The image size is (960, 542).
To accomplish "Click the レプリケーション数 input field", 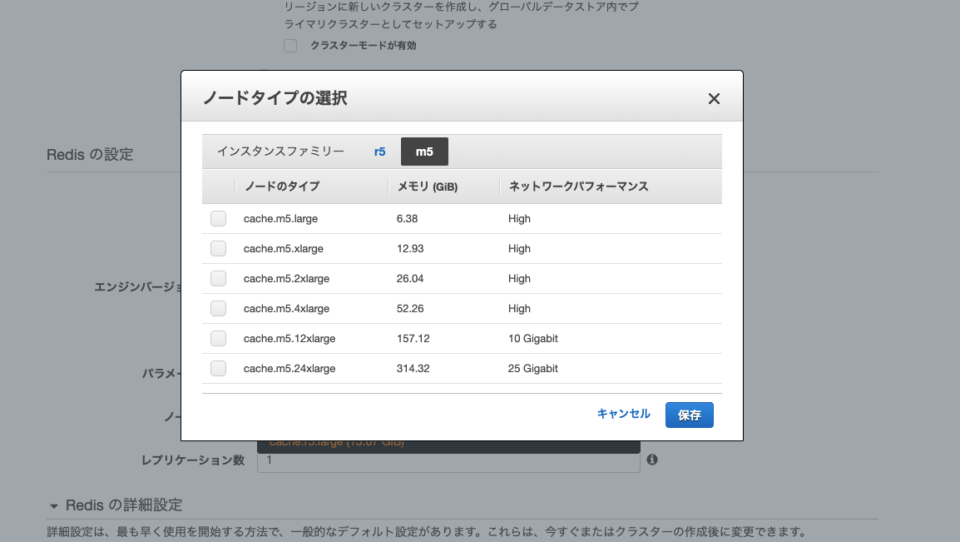I will 449,461.
